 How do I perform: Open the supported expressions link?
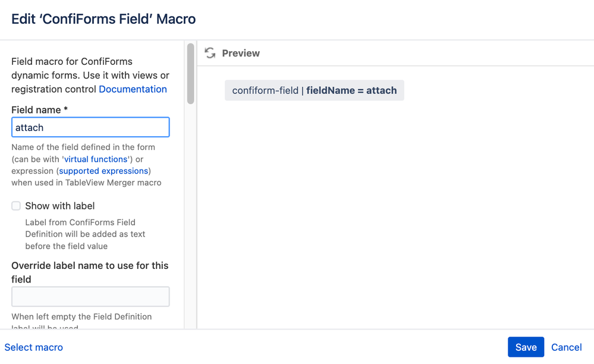click(x=103, y=171)
